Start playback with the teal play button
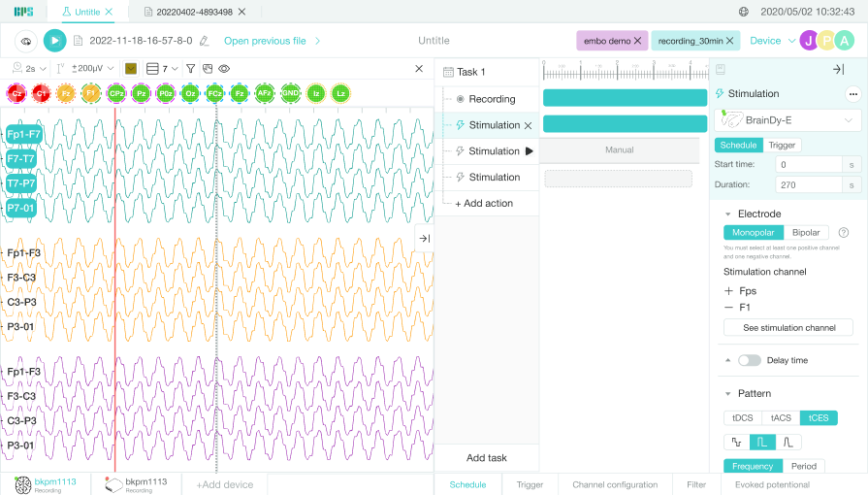The image size is (868, 495). 55,41
